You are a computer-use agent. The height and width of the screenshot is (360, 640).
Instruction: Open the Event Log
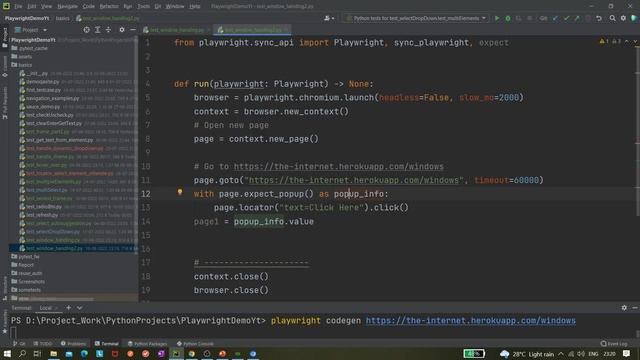click(x=614, y=344)
